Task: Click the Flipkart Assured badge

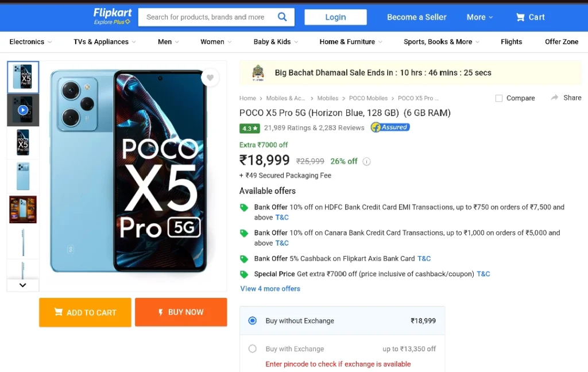Action: 390,127
